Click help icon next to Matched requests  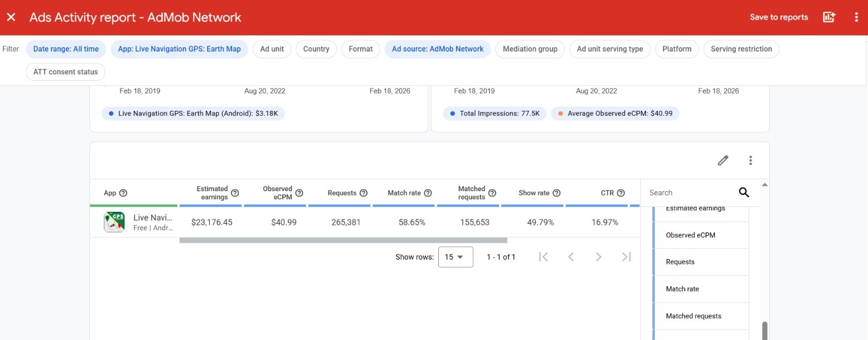click(492, 193)
